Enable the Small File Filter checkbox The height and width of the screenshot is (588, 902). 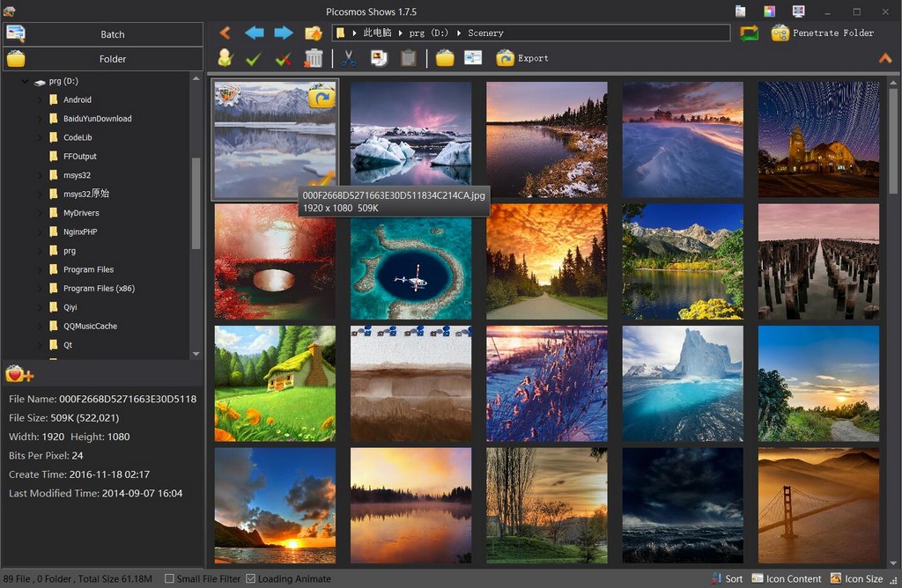point(169,578)
